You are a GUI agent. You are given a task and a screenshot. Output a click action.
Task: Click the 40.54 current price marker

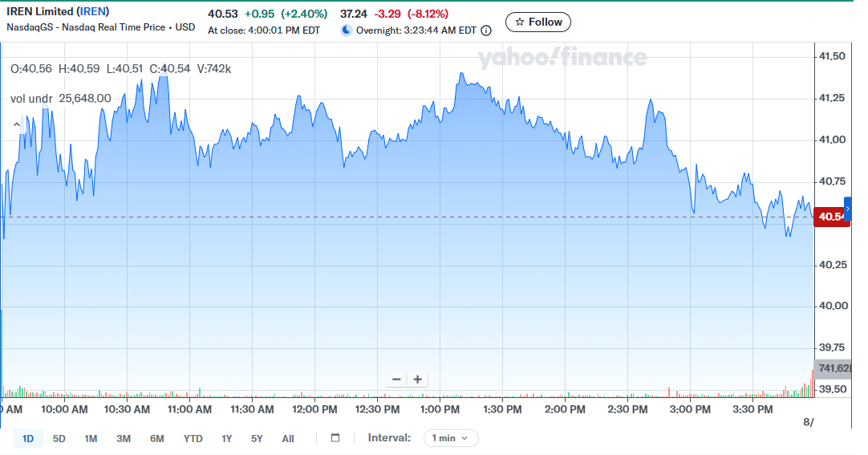[x=831, y=217]
